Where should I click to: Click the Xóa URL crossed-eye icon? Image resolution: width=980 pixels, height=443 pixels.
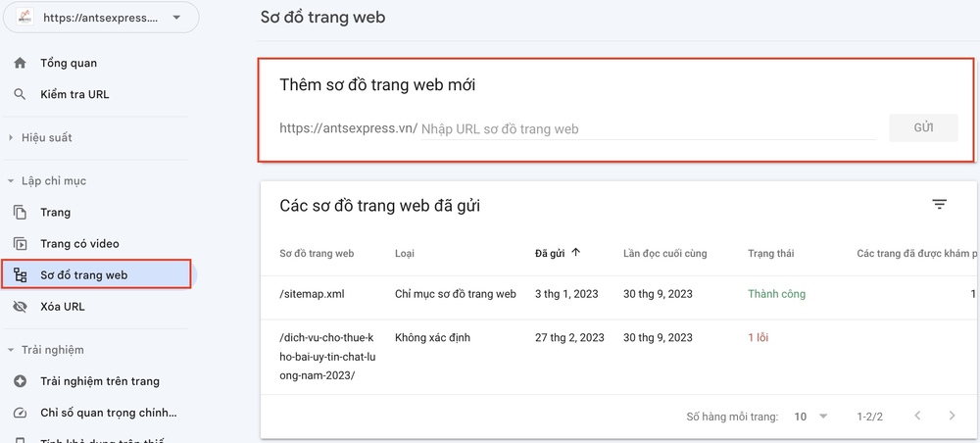point(20,307)
